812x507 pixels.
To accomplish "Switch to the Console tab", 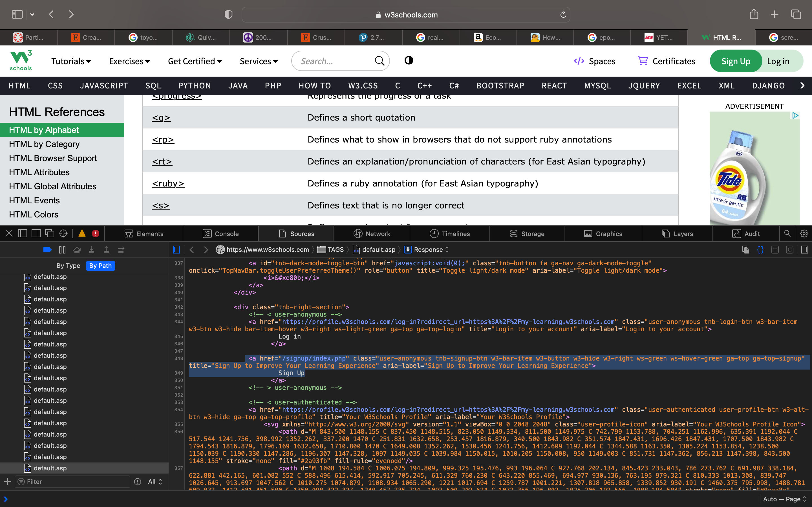I will coord(221,234).
